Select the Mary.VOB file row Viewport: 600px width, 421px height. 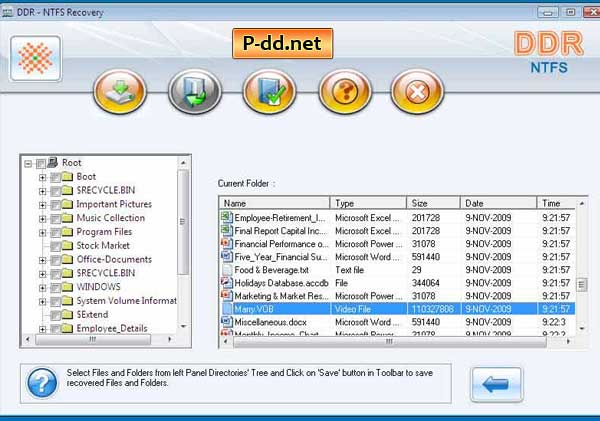[x=397, y=308]
